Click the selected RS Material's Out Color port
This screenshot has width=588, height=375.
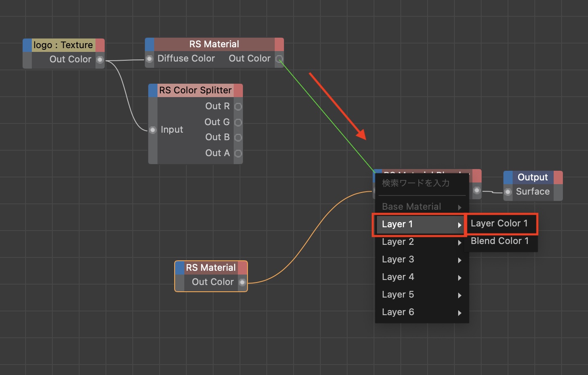[242, 283]
